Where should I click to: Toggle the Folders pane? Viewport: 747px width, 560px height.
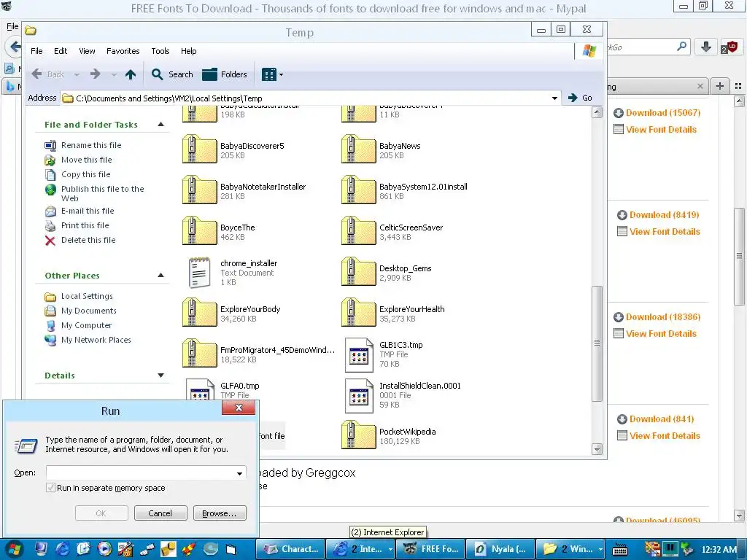(225, 74)
